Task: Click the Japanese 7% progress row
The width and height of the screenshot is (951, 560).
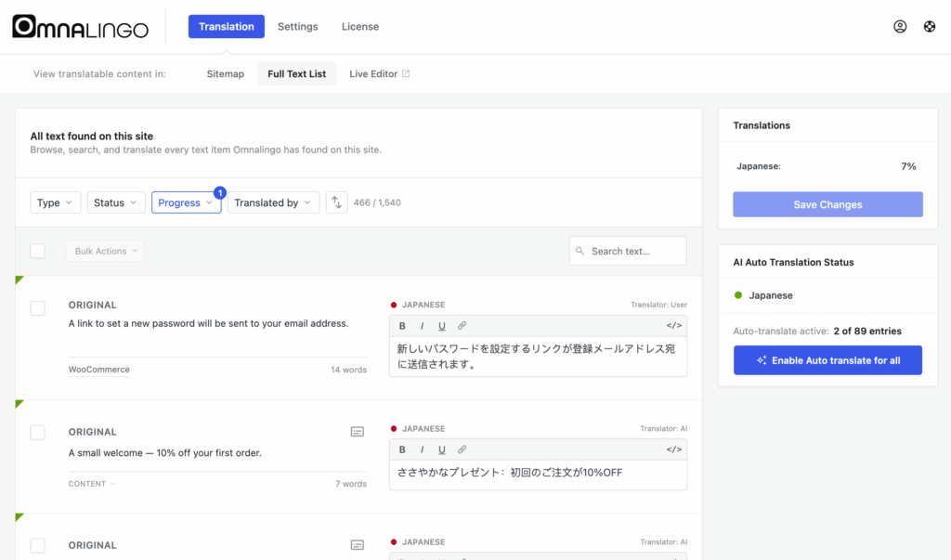Action: (x=827, y=166)
